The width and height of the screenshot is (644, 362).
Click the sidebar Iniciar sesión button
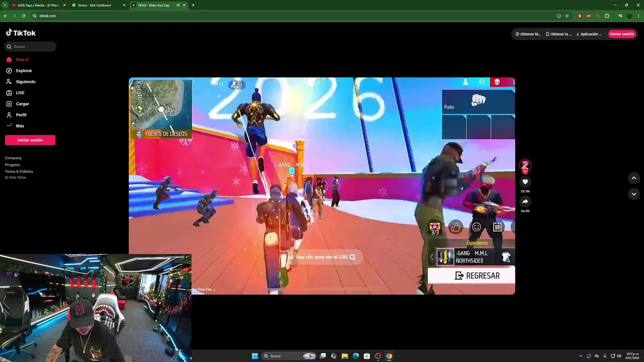click(x=30, y=140)
